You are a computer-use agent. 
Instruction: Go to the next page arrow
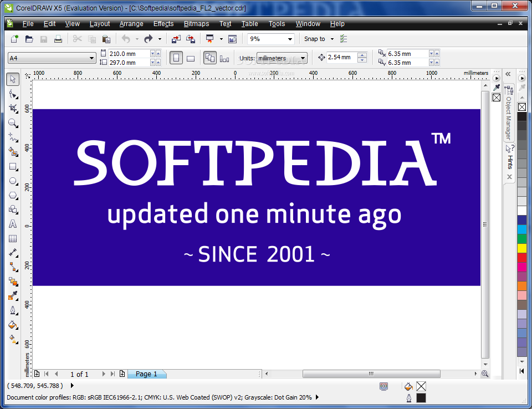point(104,374)
